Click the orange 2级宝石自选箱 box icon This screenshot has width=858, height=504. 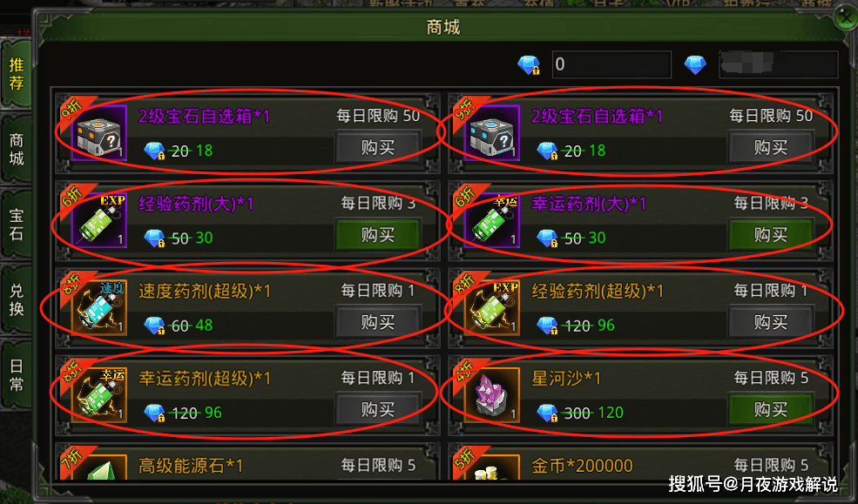click(x=99, y=133)
